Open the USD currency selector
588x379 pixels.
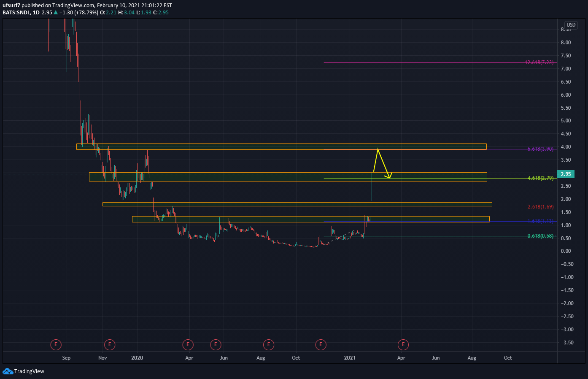pos(571,25)
